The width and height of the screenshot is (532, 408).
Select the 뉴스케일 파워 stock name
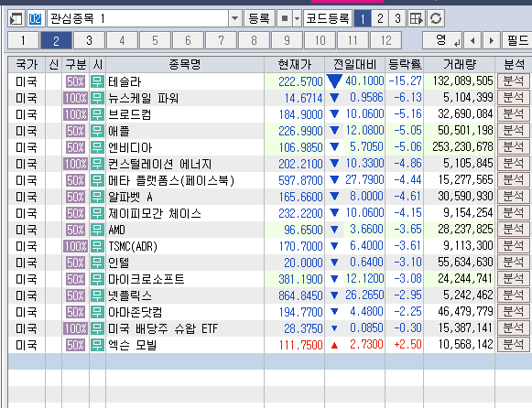[x=143, y=98]
